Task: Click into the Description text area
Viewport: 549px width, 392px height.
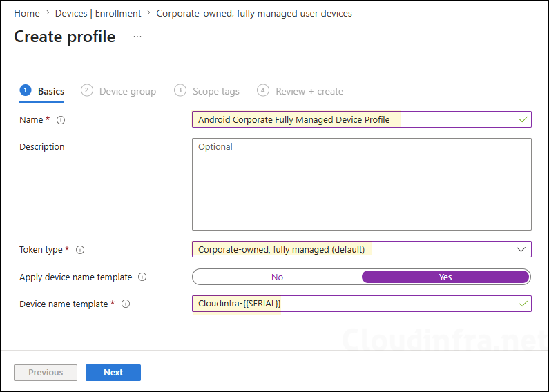Action: (x=362, y=184)
